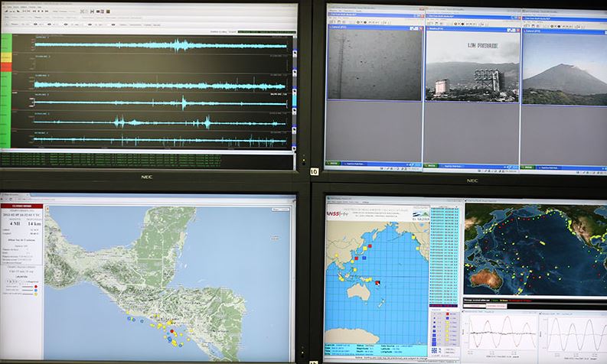607x364 pixels.
Task: Open the gray static camera feed
Action: pos(374,64)
